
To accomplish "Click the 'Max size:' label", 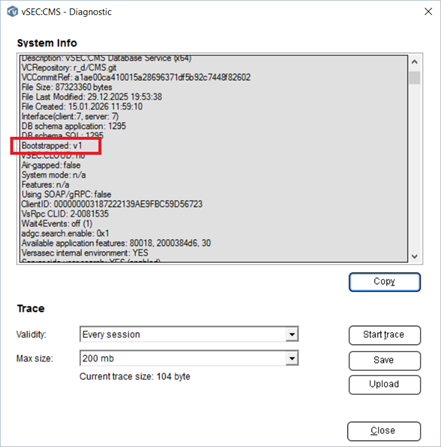I will pos(35,359).
